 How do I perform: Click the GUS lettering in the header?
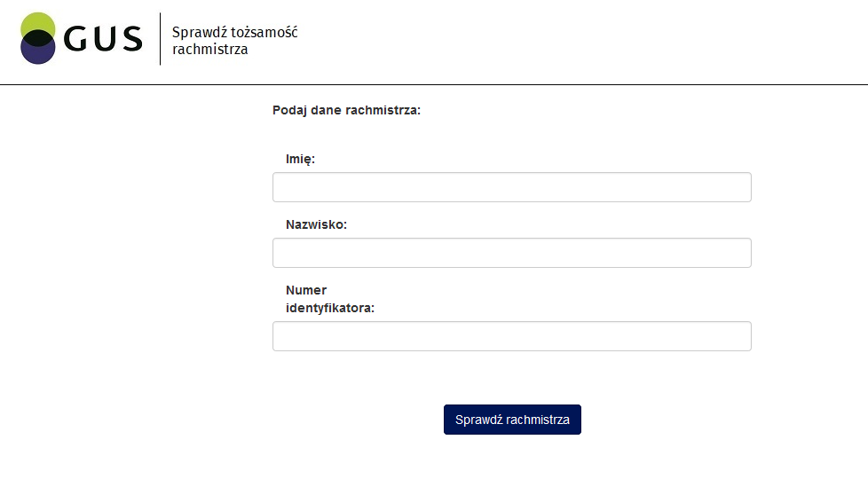[103, 39]
